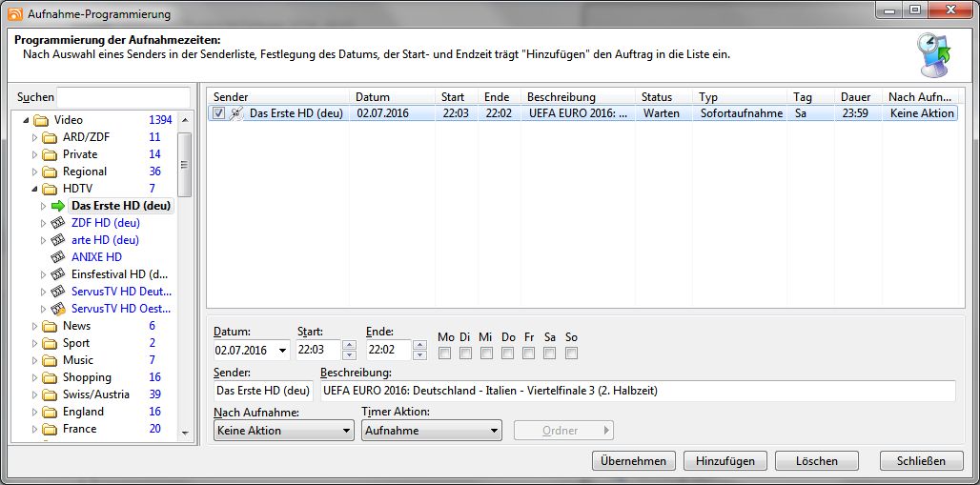The image size is (980, 485).
Task: Click the film icon next to ZDF HD
Action: click(57, 223)
